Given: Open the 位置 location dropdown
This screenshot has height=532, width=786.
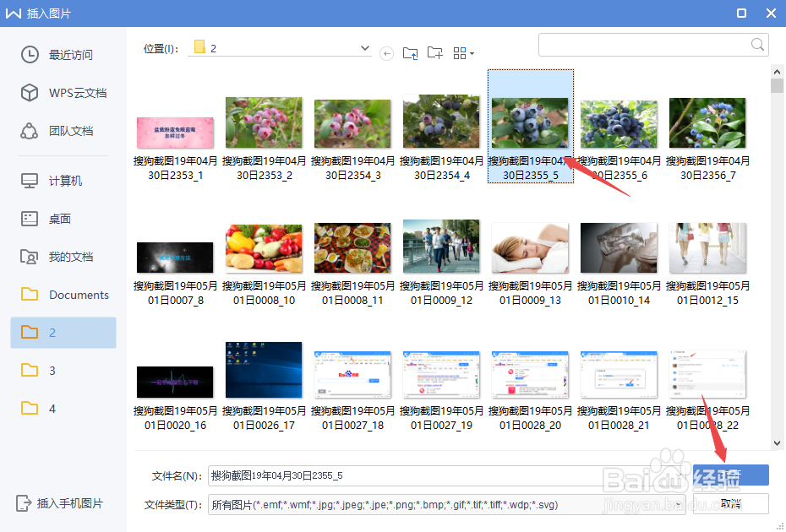Looking at the screenshot, I should [x=363, y=48].
